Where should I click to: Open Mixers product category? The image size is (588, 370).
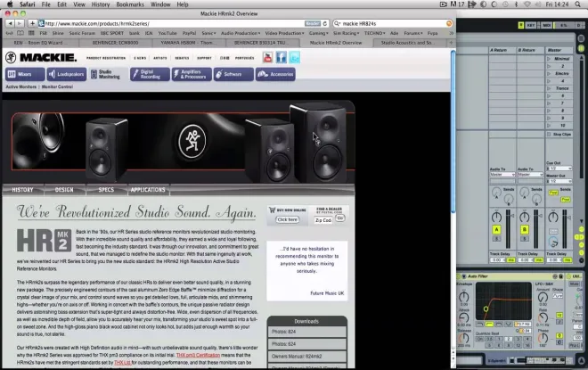[25, 74]
